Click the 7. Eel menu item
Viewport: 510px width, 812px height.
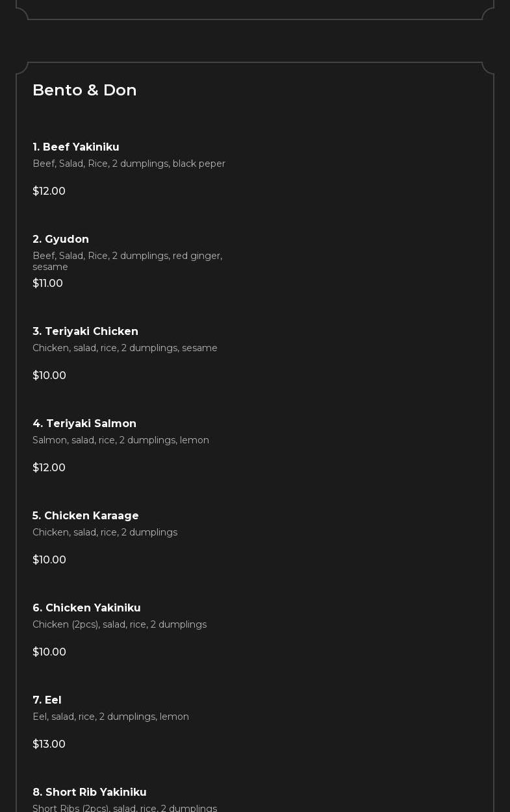[47, 700]
